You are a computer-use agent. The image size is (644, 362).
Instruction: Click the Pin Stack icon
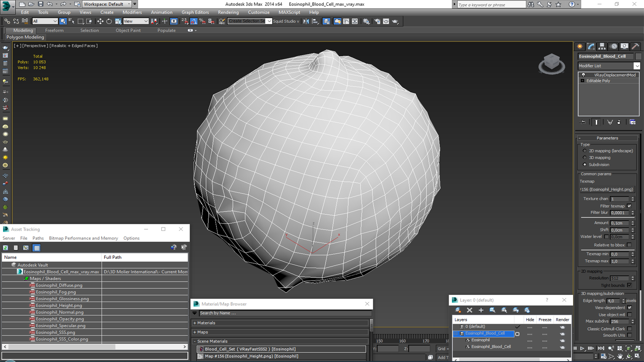[583, 122]
